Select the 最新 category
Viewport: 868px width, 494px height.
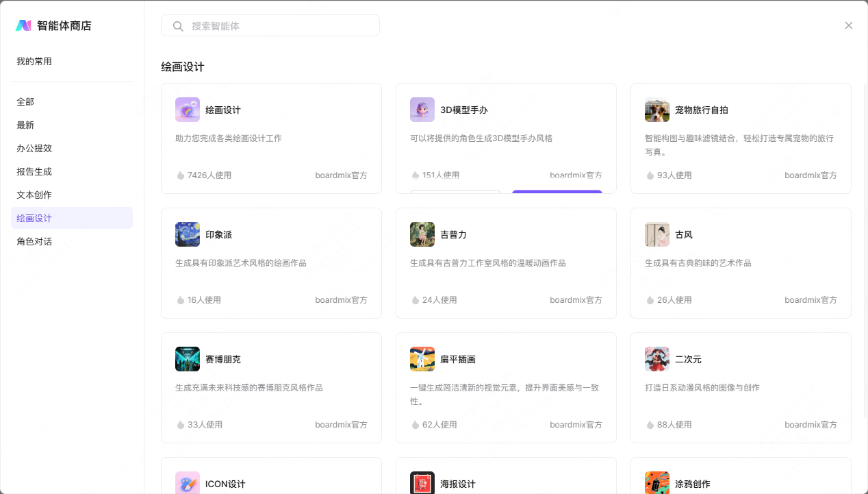click(x=72, y=125)
